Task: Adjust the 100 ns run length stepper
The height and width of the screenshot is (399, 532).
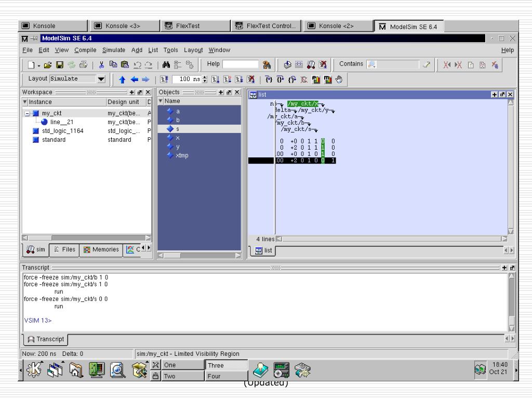Action: 205,79
